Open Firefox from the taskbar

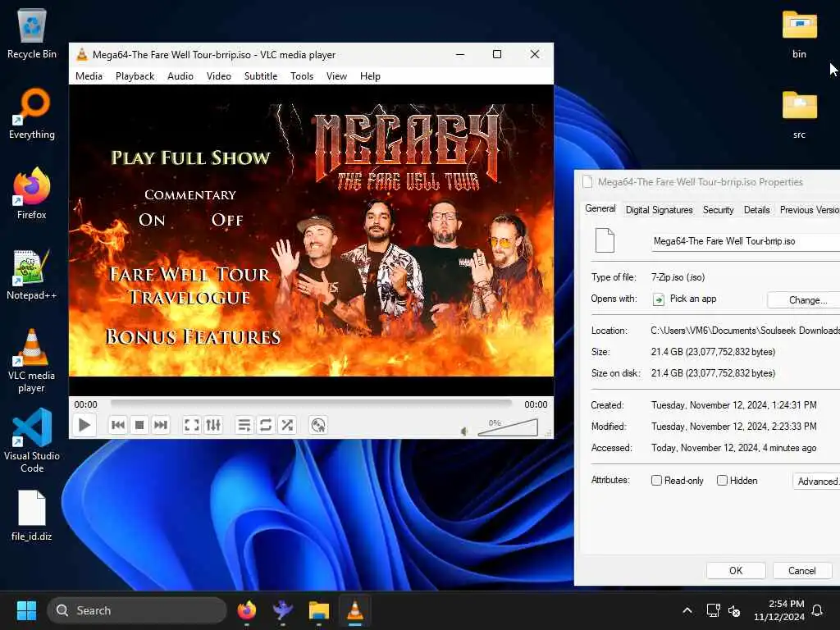(x=246, y=610)
